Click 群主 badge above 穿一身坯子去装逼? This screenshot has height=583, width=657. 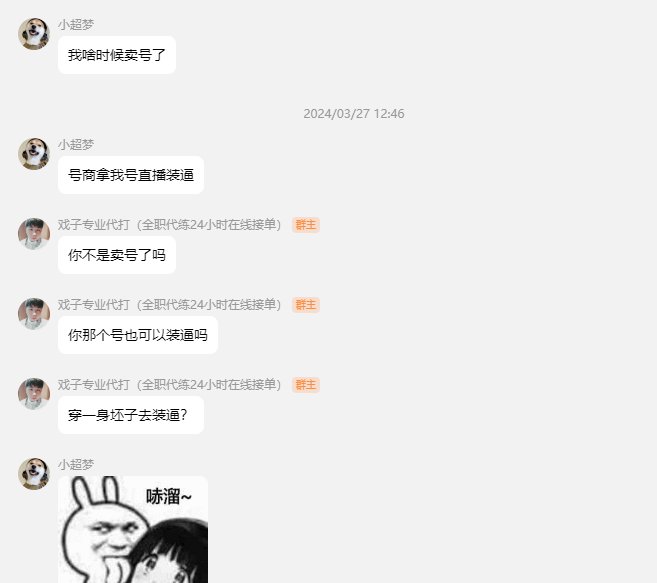(x=306, y=385)
